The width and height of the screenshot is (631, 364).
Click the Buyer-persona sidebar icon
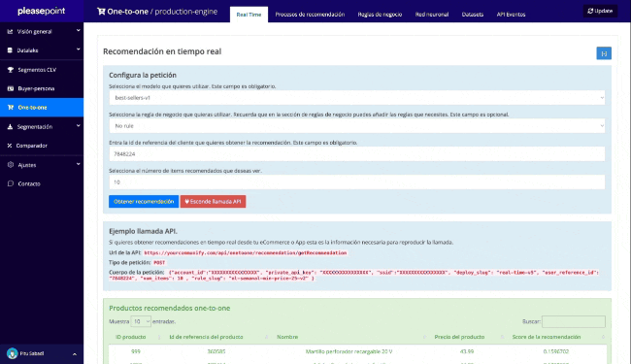coord(11,88)
